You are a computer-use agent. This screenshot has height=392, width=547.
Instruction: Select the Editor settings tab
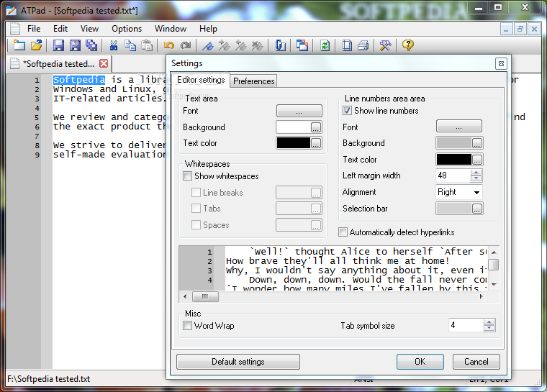coord(201,80)
